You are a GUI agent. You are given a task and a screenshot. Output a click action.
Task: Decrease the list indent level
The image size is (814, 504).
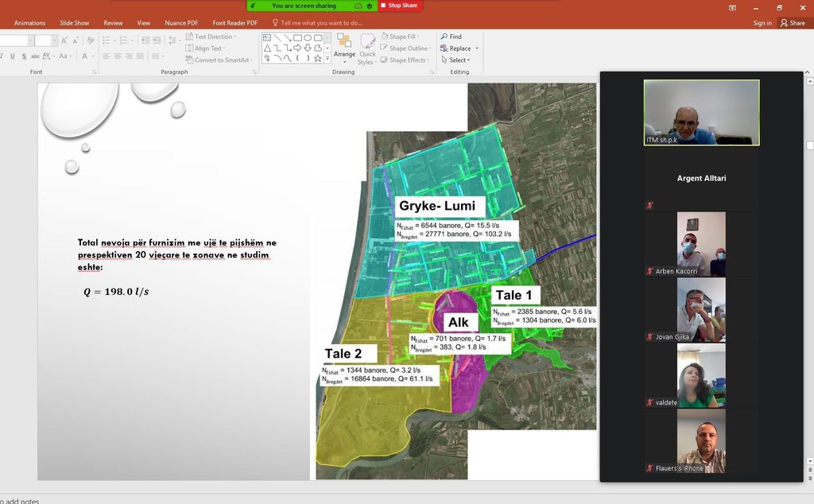click(145, 41)
